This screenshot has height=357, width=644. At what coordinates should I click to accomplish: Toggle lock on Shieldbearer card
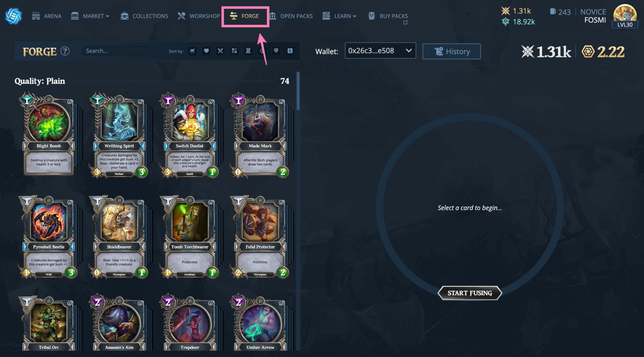coord(119,200)
